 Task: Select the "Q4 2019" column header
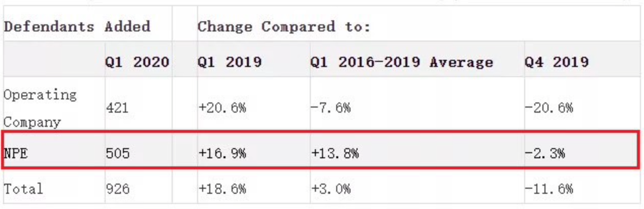(x=557, y=62)
